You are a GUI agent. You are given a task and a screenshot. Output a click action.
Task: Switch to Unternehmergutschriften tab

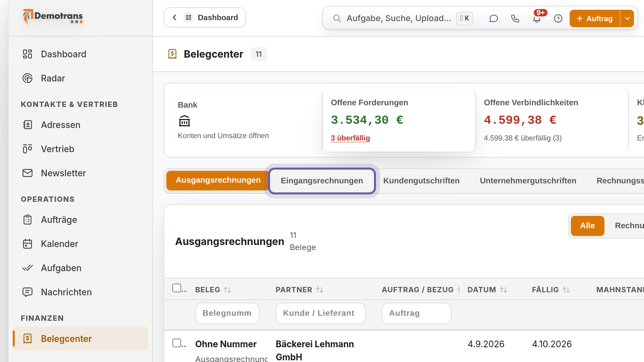[528, 181]
